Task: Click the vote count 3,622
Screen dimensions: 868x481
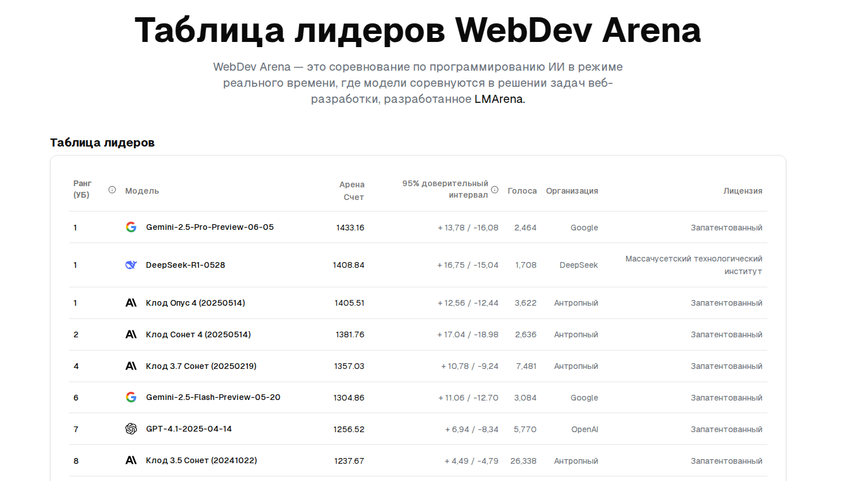Action: [x=526, y=303]
